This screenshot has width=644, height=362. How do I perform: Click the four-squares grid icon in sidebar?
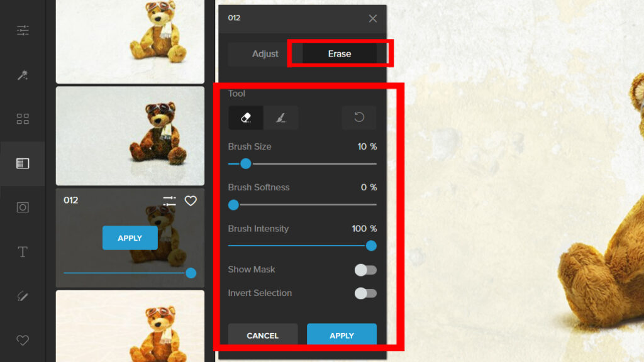(23, 119)
